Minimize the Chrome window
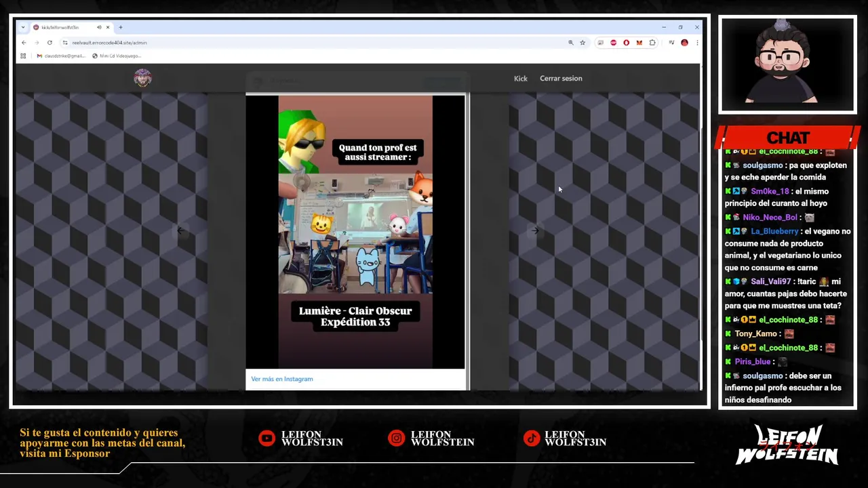Image resolution: width=868 pixels, height=488 pixels. click(664, 27)
